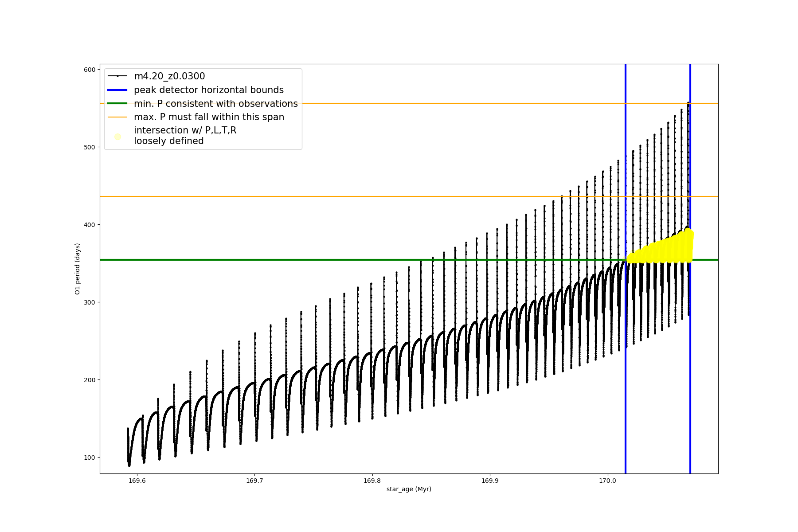Click 'intersection w/ P,L,T,R' legend text
Screen dimensions: 798x532
coord(185,130)
